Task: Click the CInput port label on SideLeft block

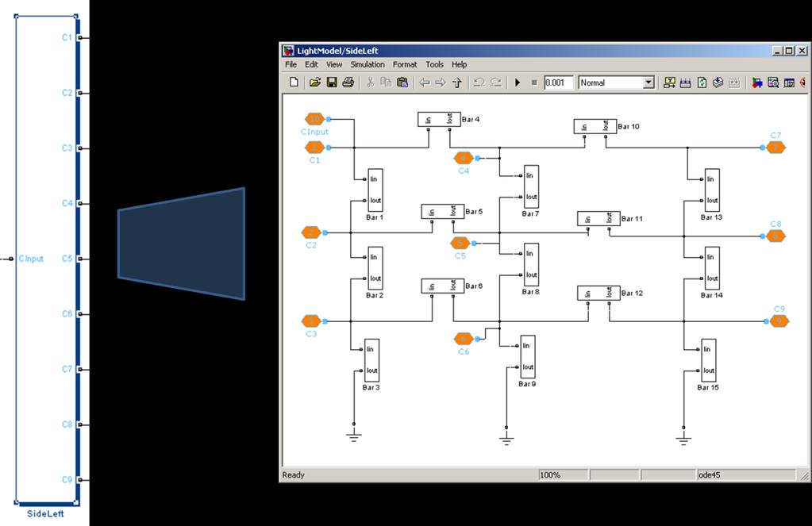Action: pyautogui.click(x=31, y=259)
